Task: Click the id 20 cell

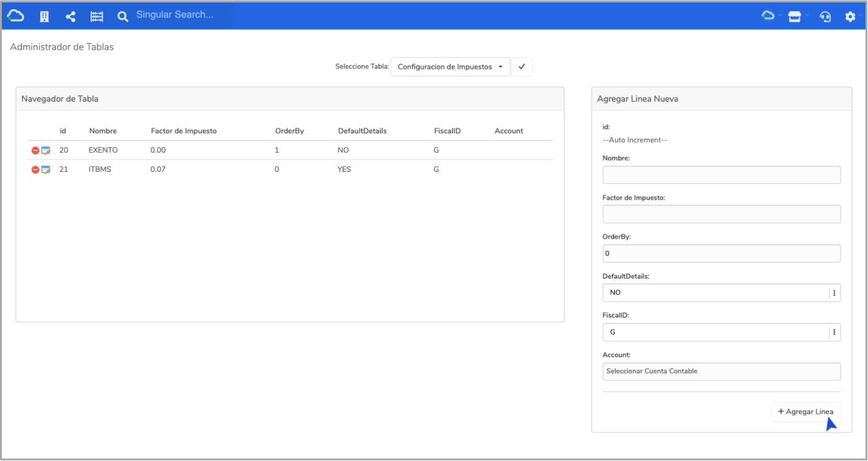Action: 64,150
